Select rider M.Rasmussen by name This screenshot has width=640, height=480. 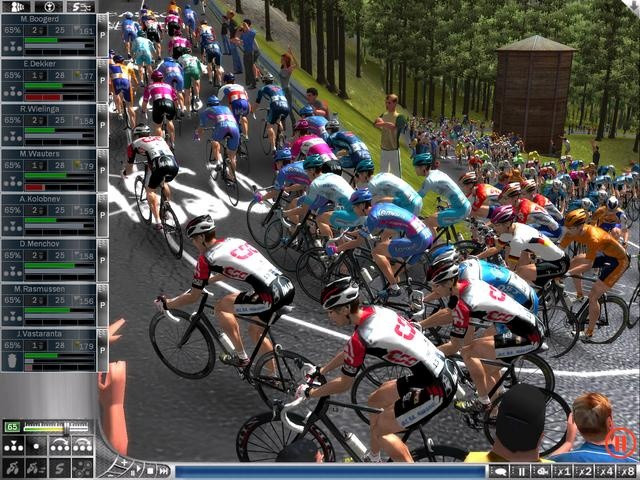click(x=40, y=289)
